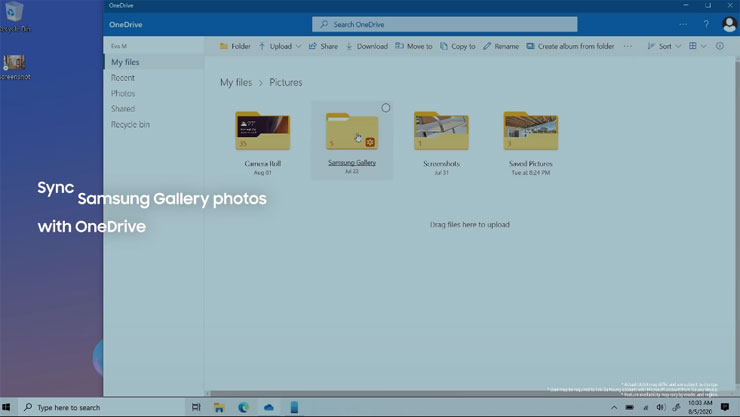Open Your Phone app from taskbar
740x417 pixels.
(x=294, y=407)
